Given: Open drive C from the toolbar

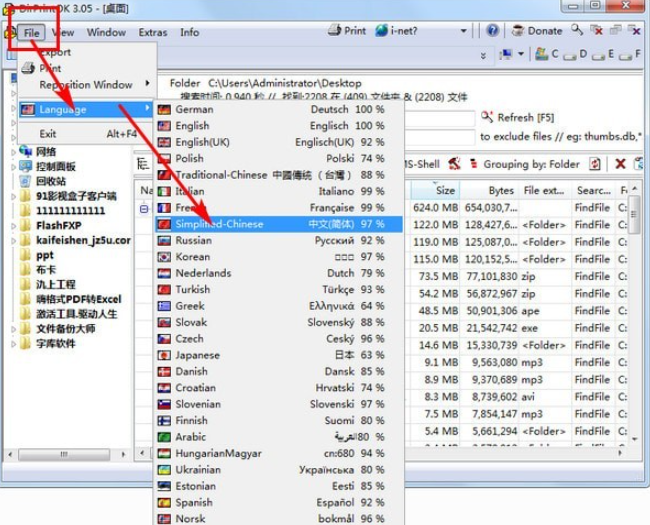Looking at the screenshot, I should pyautogui.click(x=546, y=54).
